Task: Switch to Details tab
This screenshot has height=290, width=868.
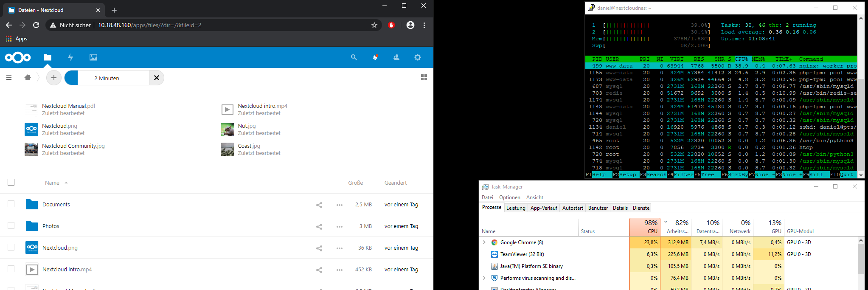Action: click(620, 208)
